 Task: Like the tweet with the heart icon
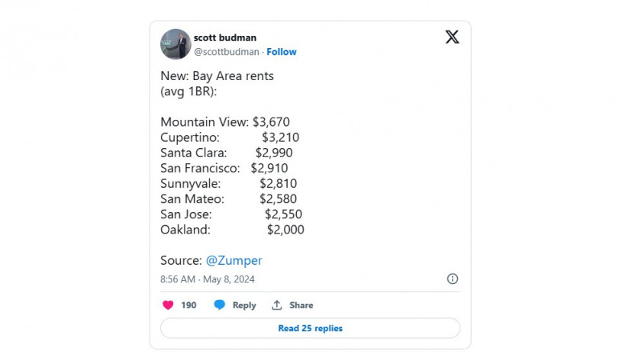tap(169, 305)
